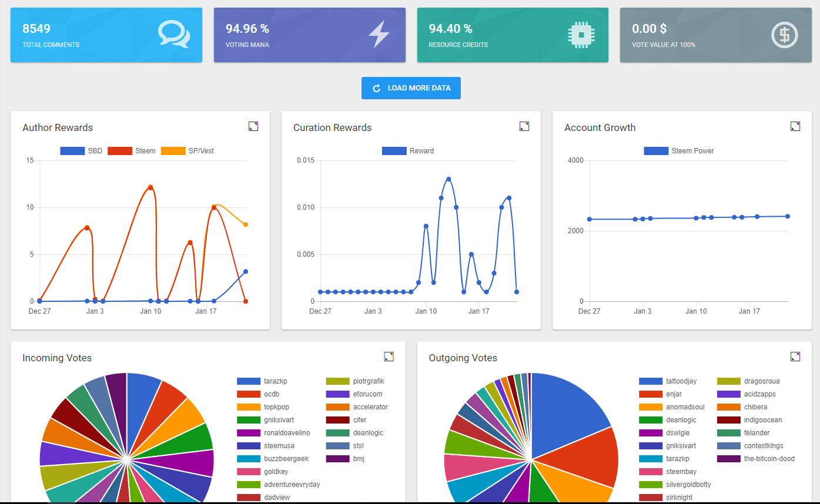Click the highest peak point in Author Rewards chart
The width and height of the screenshot is (820, 504).
pyautogui.click(x=150, y=187)
